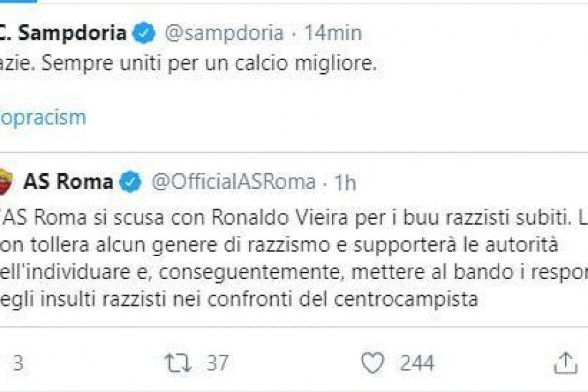Visit the @OfficialASRoma handle
588x392 pixels.
(233, 182)
